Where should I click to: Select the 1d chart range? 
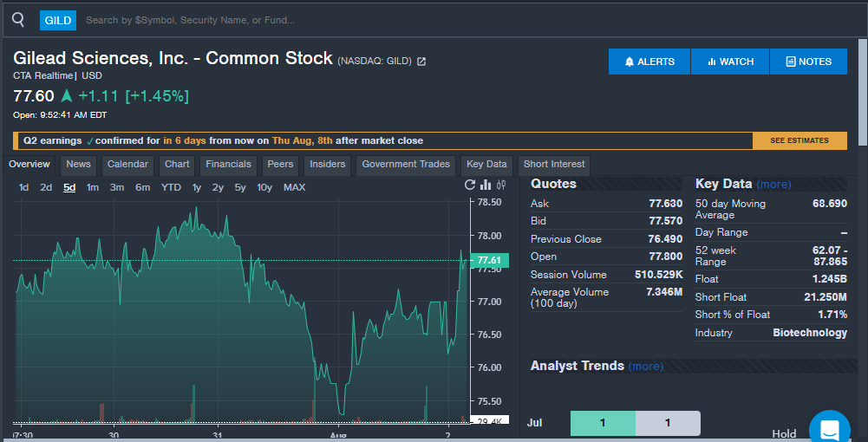(23, 187)
